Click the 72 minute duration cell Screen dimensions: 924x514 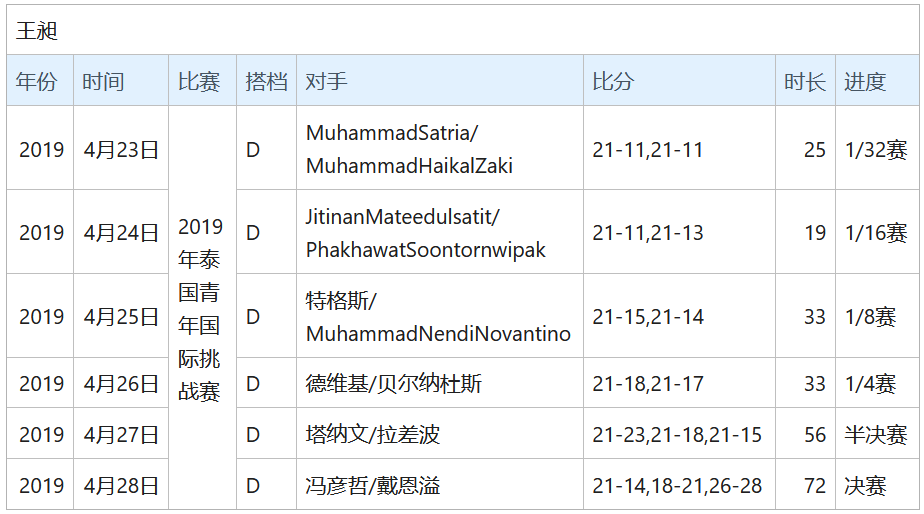tap(815, 487)
